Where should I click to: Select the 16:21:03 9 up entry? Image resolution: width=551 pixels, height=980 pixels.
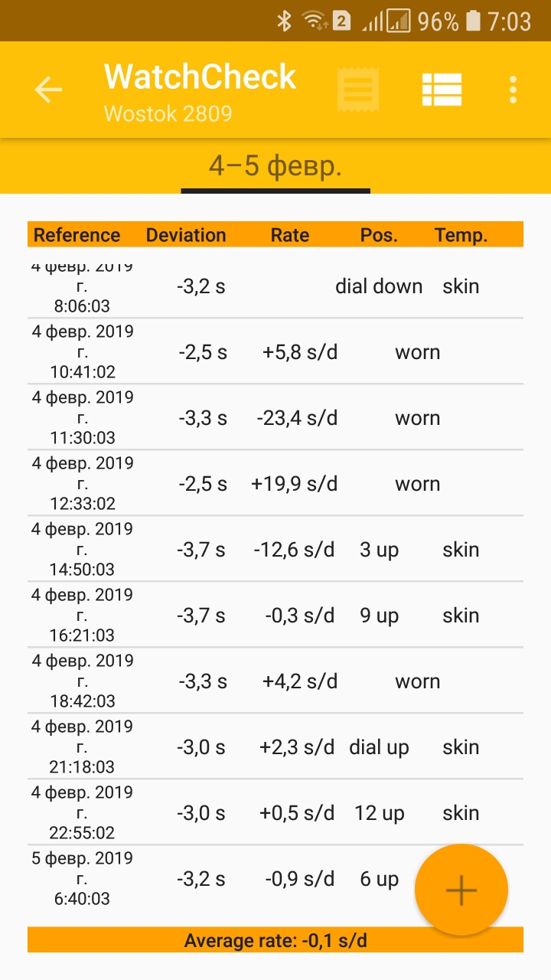coord(275,616)
